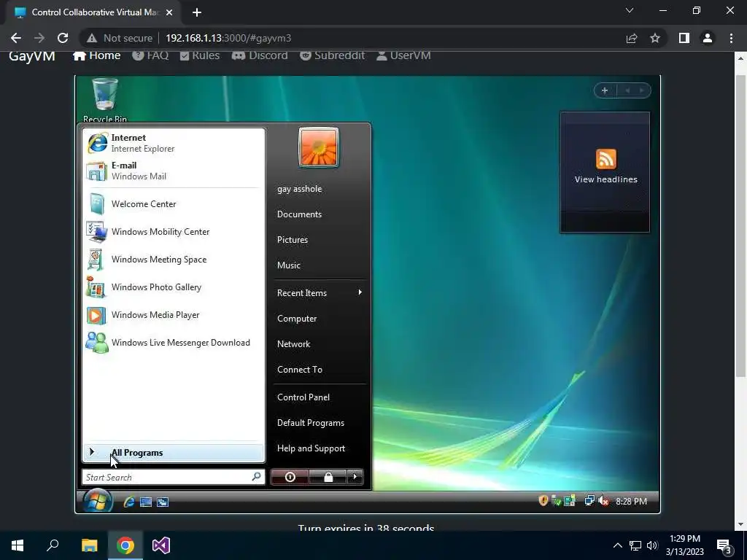Open the Rules link
Image resolution: width=747 pixels, height=560 pixels.
200,55
